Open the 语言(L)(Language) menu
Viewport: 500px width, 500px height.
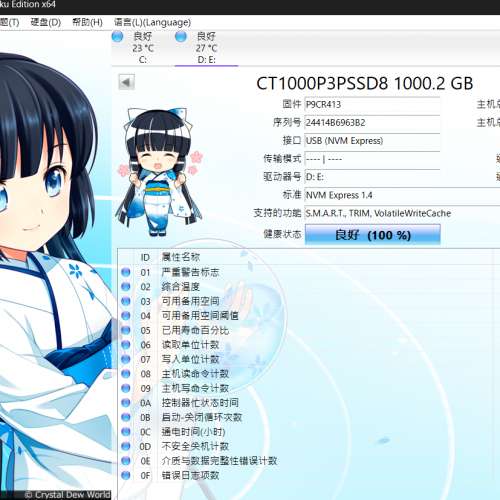point(152,22)
